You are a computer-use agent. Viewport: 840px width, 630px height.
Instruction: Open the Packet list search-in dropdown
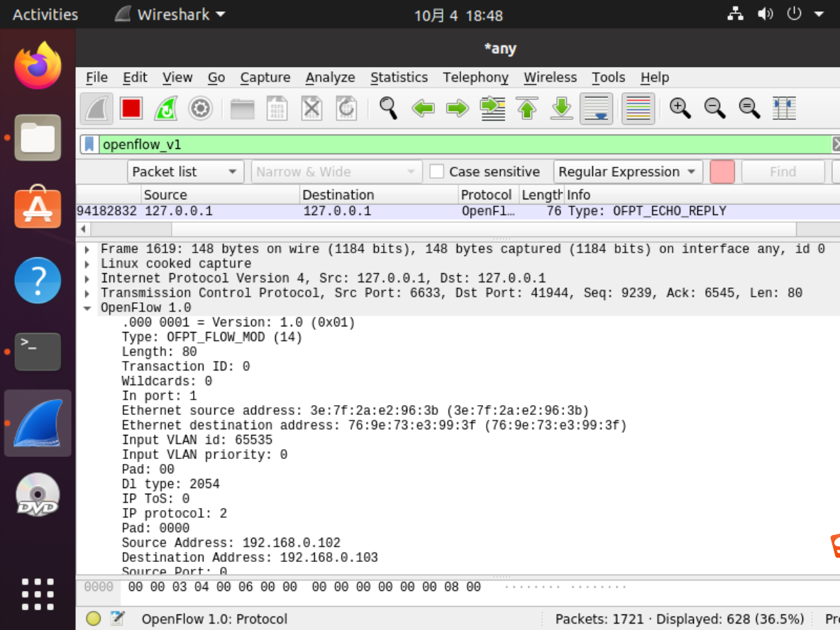pos(185,172)
